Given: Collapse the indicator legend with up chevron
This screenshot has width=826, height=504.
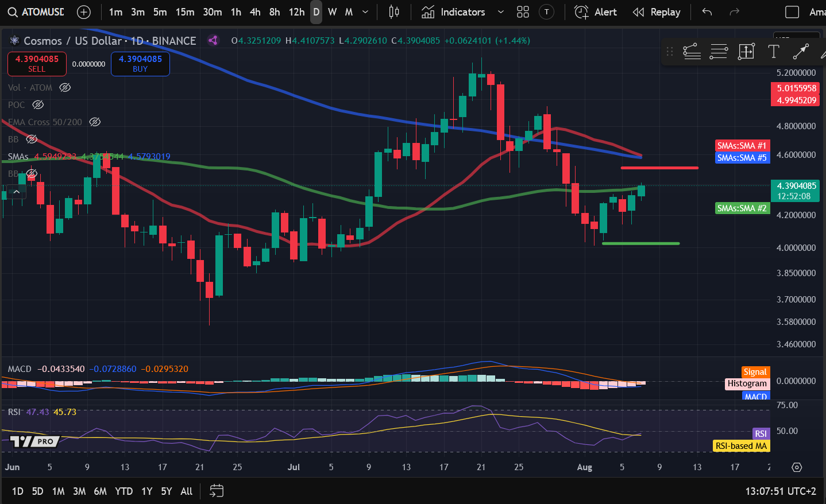Looking at the screenshot, I should (16, 192).
